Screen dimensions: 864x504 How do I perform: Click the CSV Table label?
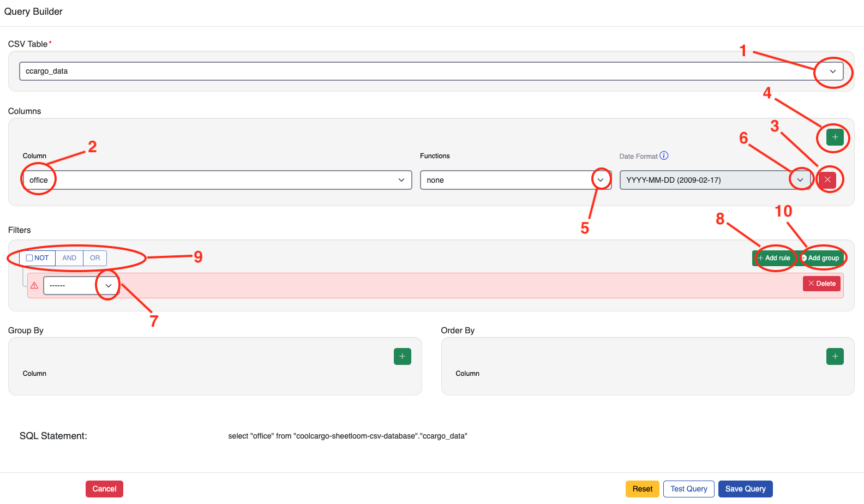coord(28,44)
